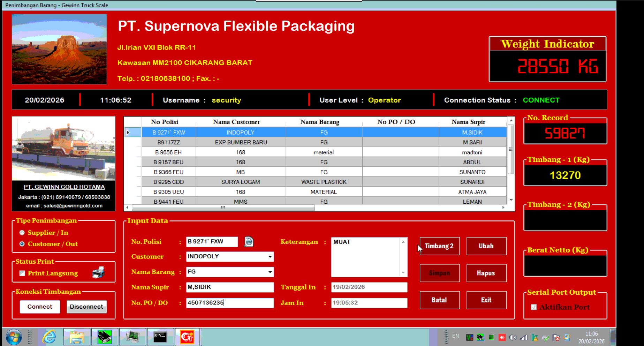Click the table scroll-right arrow

pos(503,208)
